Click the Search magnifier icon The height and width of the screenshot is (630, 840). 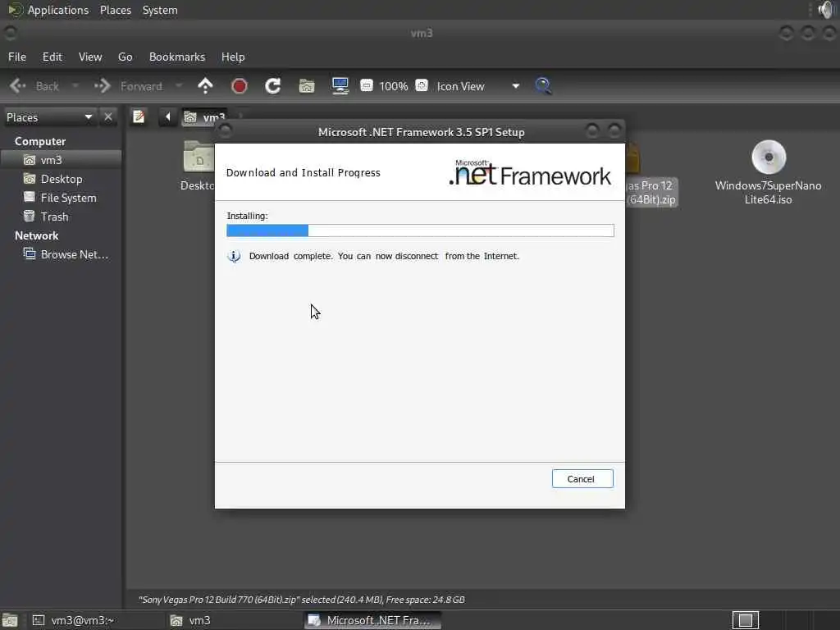(x=543, y=85)
